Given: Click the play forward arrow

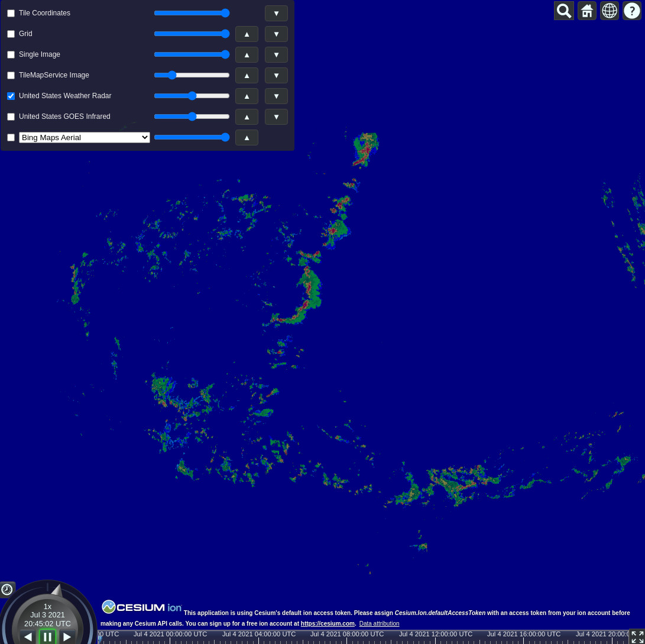Looking at the screenshot, I should point(67,637).
